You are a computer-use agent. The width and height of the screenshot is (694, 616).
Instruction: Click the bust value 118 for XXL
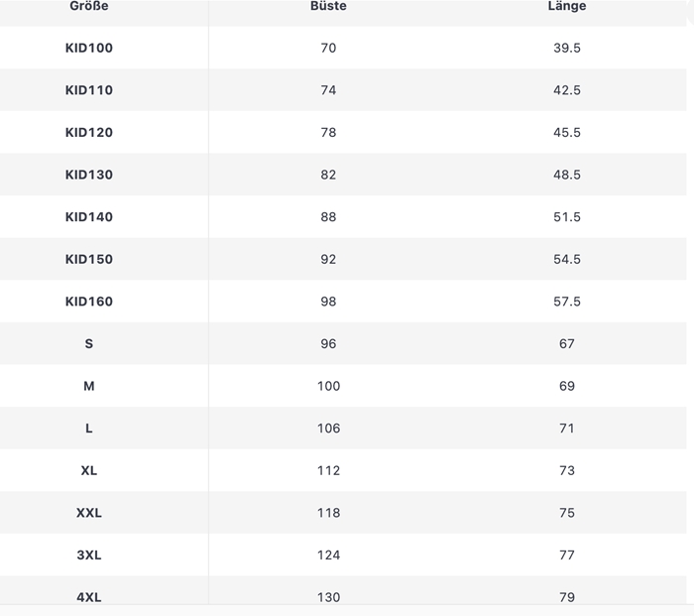tap(328, 513)
